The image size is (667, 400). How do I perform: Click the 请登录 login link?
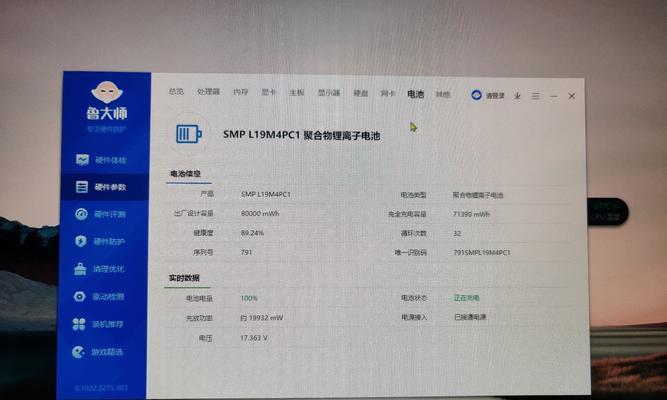495,96
